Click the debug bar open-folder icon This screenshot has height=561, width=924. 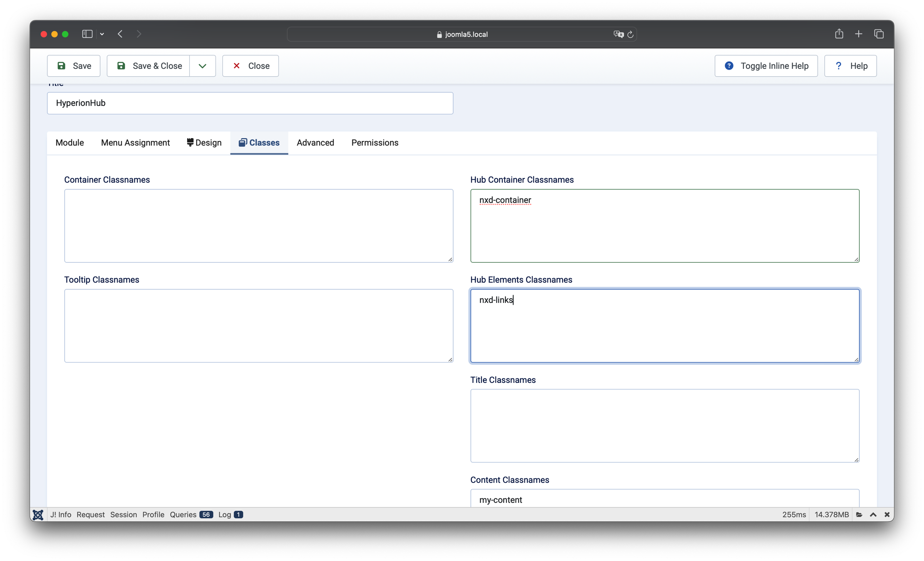click(859, 515)
